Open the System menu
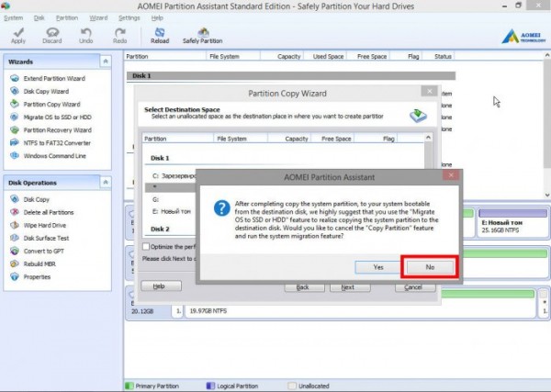551x392 pixels. coord(14,18)
